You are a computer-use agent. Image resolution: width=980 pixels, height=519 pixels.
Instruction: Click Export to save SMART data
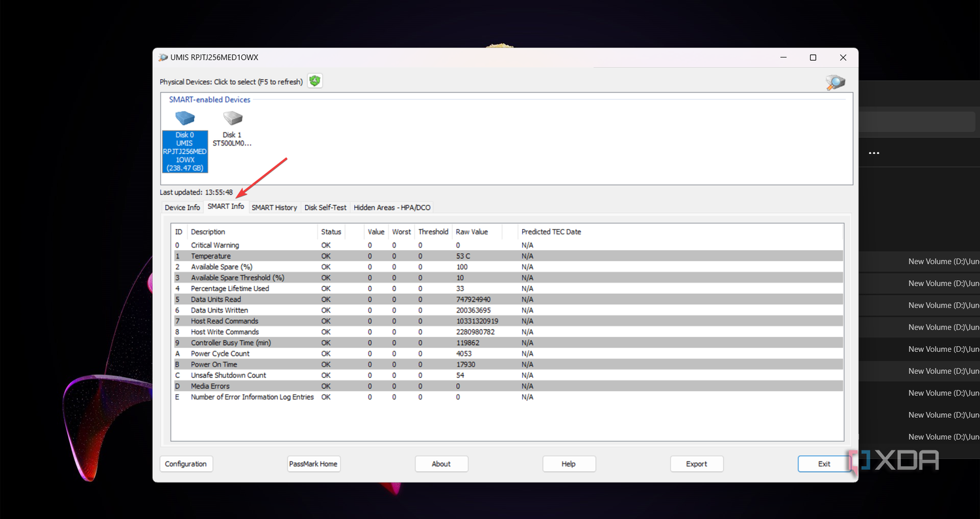point(696,464)
